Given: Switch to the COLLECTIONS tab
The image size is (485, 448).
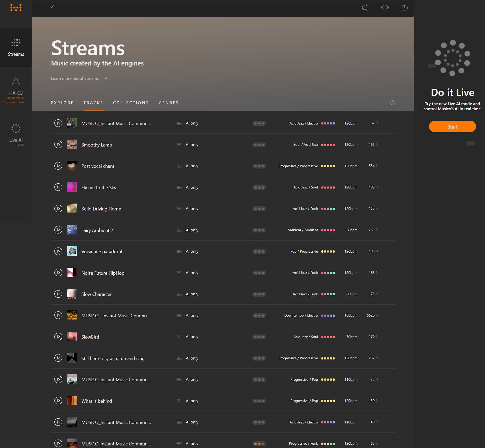Looking at the screenshot, I should pyautogui.click(x=131, y=103).
